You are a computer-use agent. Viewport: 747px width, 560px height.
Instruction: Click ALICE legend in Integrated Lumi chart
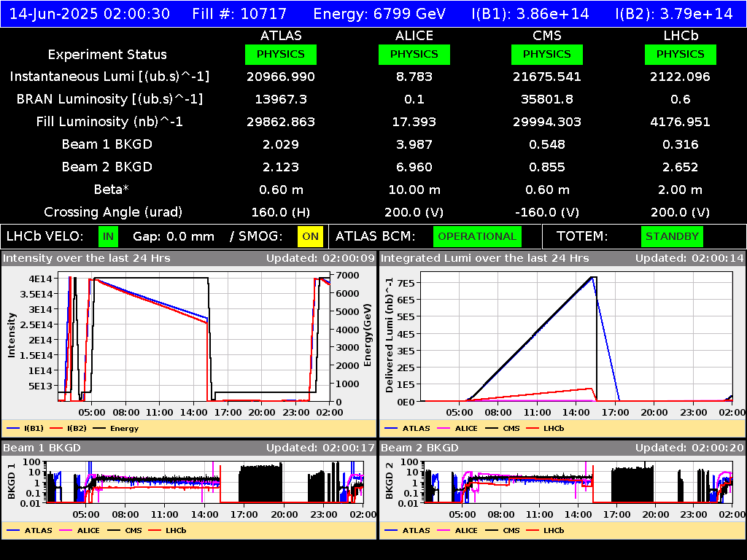(x=457, y=428)
